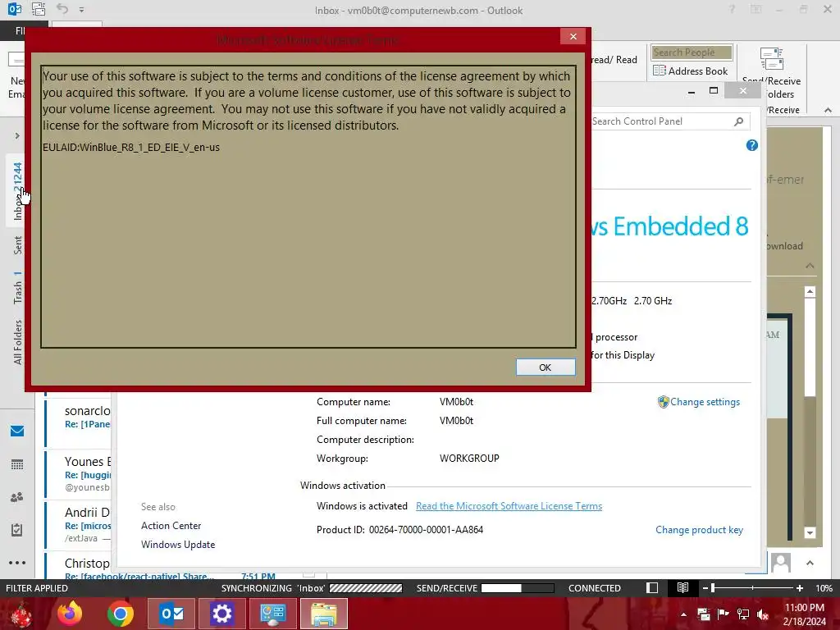Screen dimensions: 840x630
Task: Open the message from Younes
Action: click(x=80, y=473)
